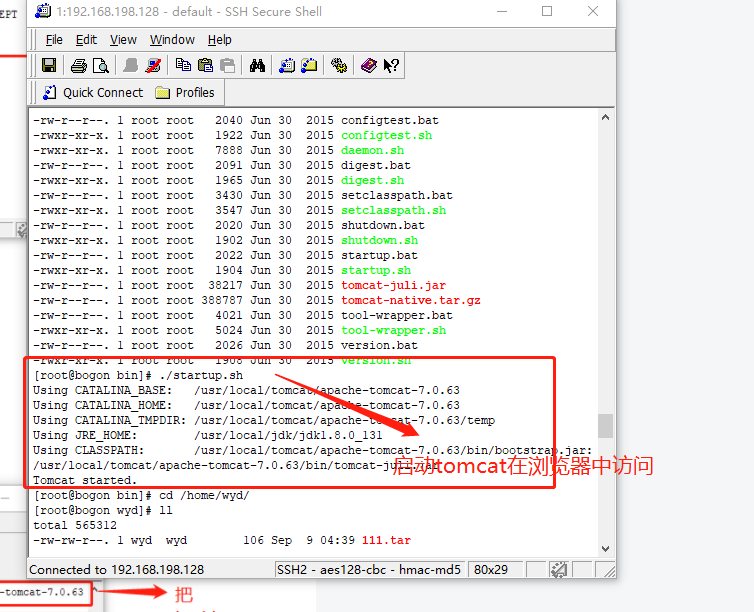Click the Help book icon
The height and width of the screenshot is (612, 754).
pos(369,65)
